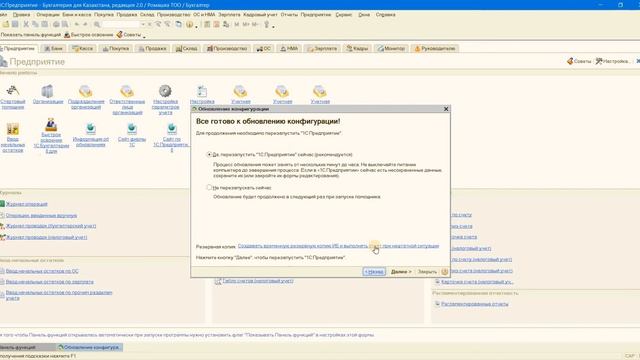Image resolution: width=640 pixels, height=360 pixels.
Task: Click the '< Назад' button in update dialog
Action: 374,271
